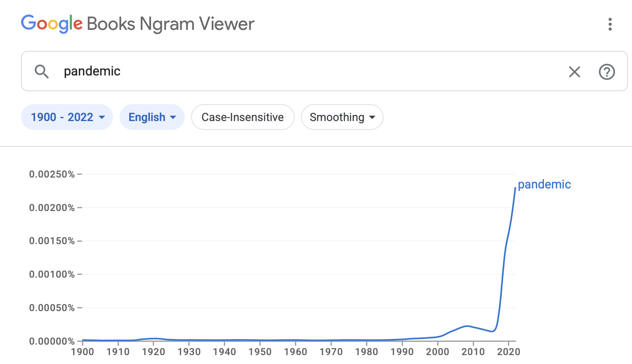Click the Google logo

click(52, 24)
